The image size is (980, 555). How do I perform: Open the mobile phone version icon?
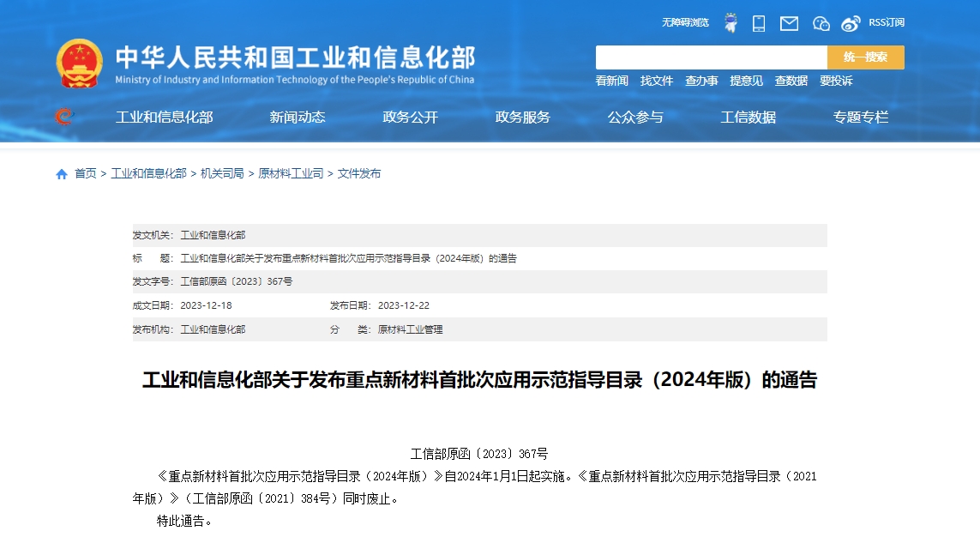[759, 23]
